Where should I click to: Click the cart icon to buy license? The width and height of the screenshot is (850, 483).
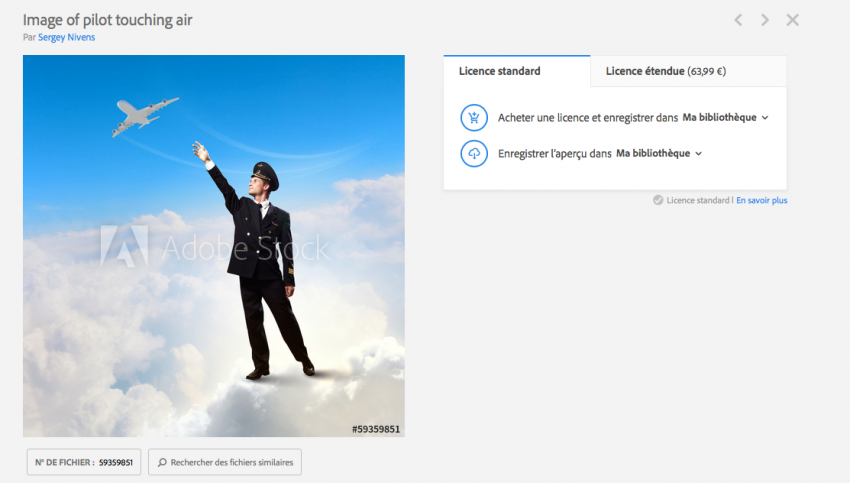pyautogui.click(x=474, y=118)
